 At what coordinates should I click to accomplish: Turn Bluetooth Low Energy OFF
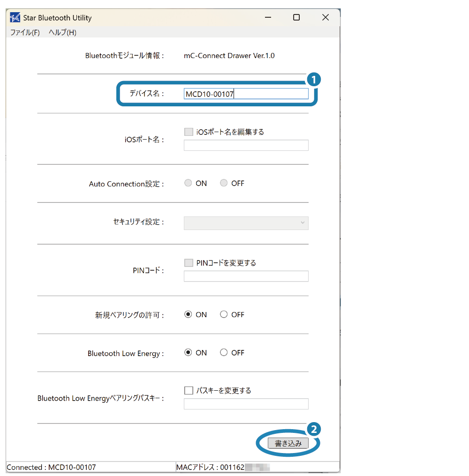click(224, 352)
